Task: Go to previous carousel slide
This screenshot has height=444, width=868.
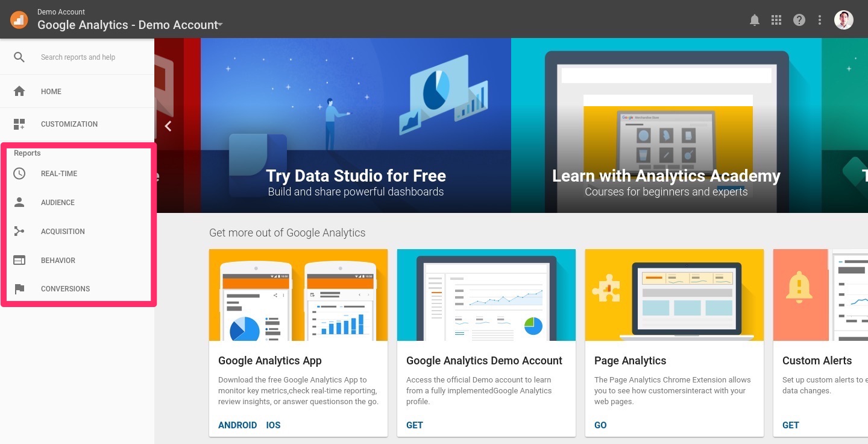Action: (168, 126)
